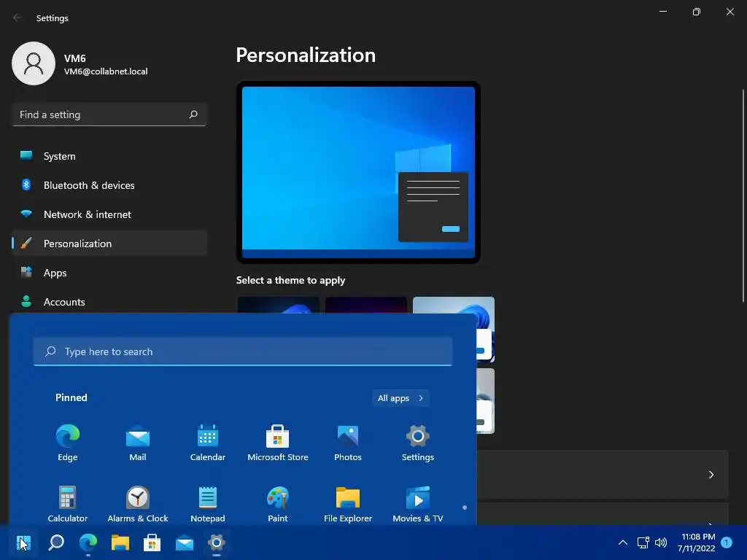
Task: Click the desktop preview image
Action: [358, 172]
